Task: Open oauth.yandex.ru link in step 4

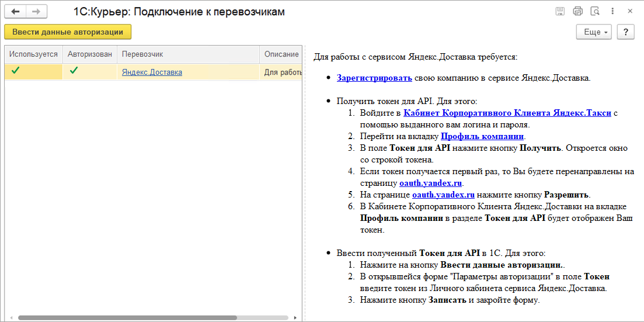Action: (431, 182)
